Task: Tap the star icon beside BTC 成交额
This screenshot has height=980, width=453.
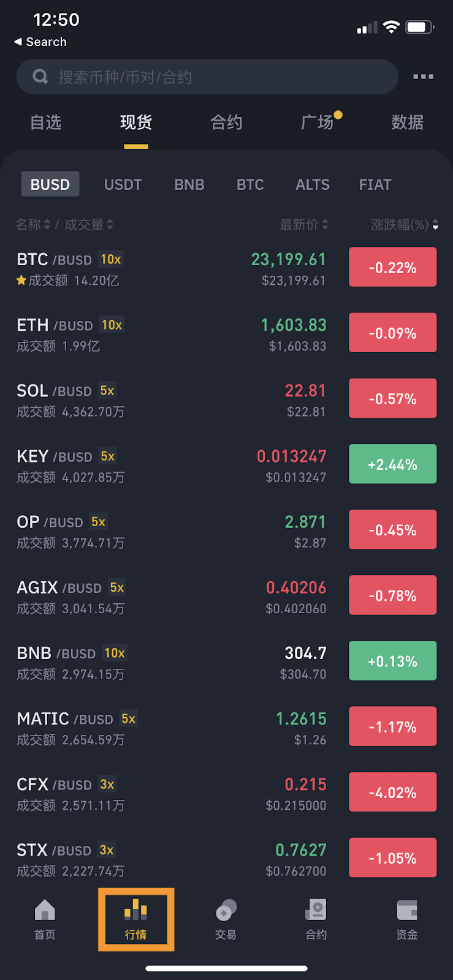Action: 21,281
